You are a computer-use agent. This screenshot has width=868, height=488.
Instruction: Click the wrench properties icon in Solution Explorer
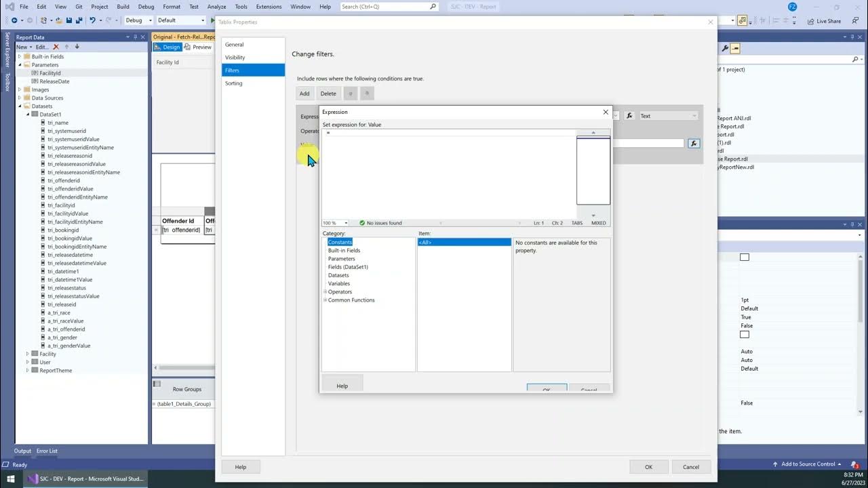coord(725,48)
